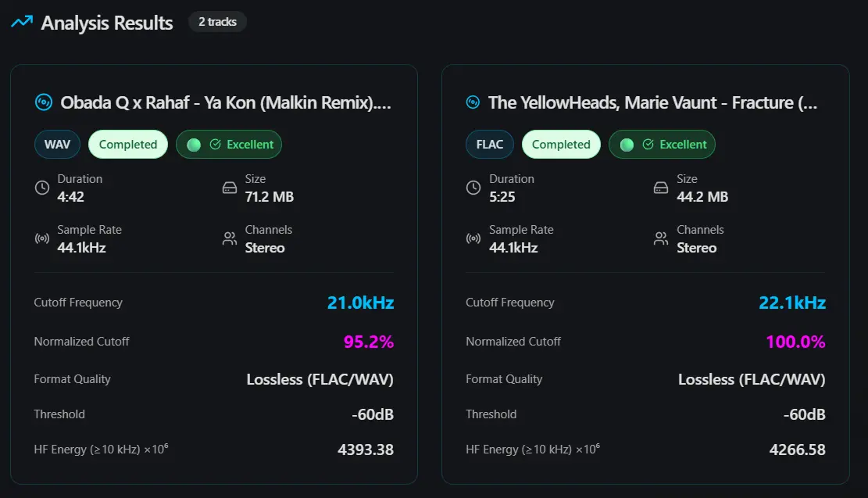Open 'The YellowHeads, Marie Vaunt - Fracture' title
The image size is (868, 498).
[652, 102]
